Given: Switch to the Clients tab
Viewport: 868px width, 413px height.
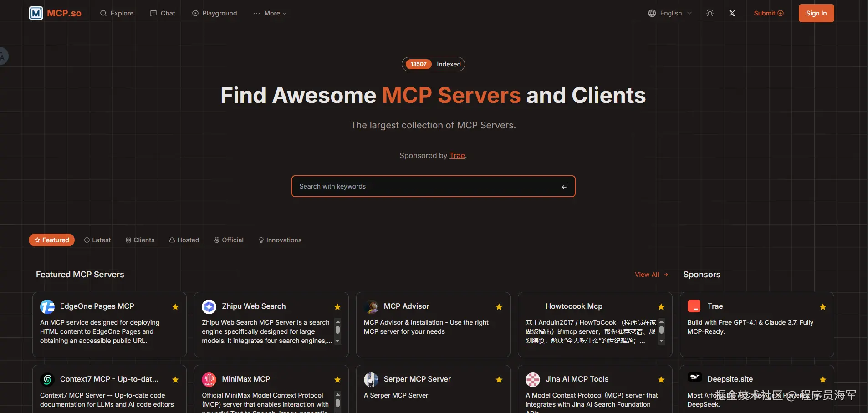Looking at the screenshot, I should (140, 240).
